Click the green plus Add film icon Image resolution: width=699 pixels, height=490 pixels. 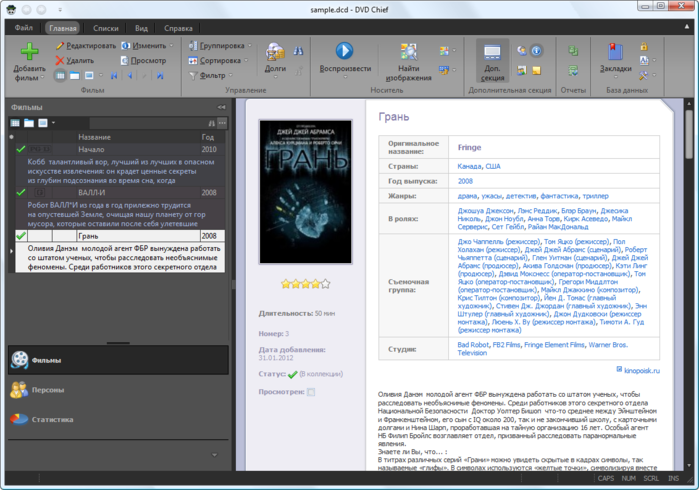point(29,51)
